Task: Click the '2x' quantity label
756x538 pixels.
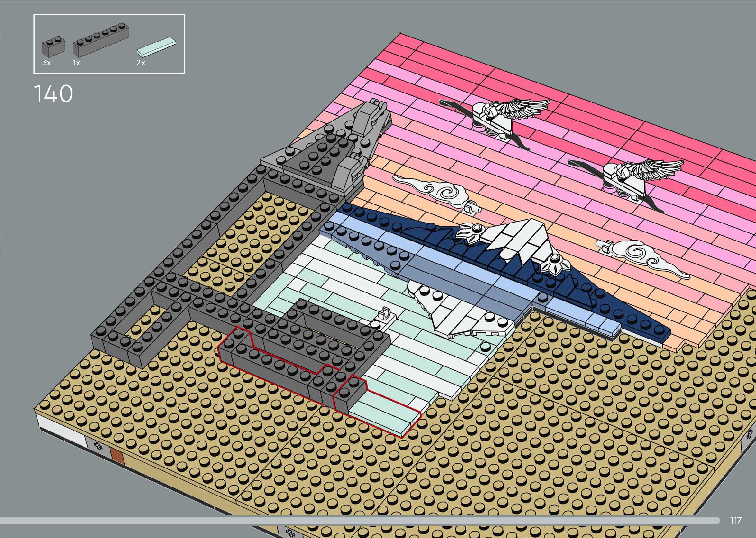Action: (x=141, y=63)
